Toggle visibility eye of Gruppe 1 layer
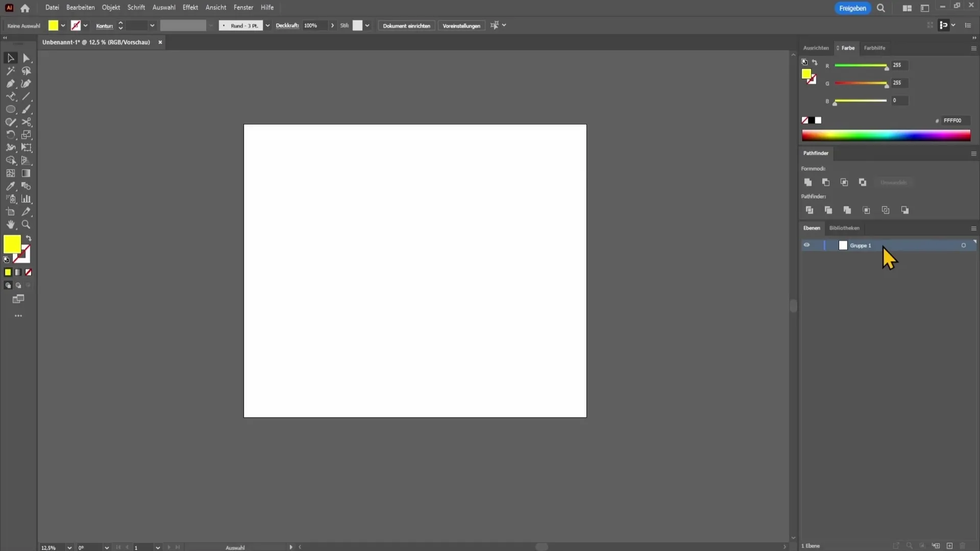Screen dimensions: 980x551 pos(806,245)
